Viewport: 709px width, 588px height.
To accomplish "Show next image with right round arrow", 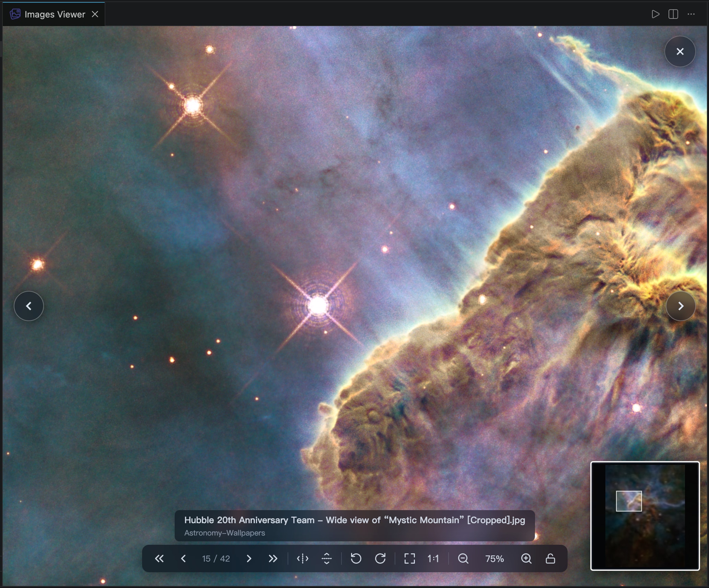I will coord(681,306).
